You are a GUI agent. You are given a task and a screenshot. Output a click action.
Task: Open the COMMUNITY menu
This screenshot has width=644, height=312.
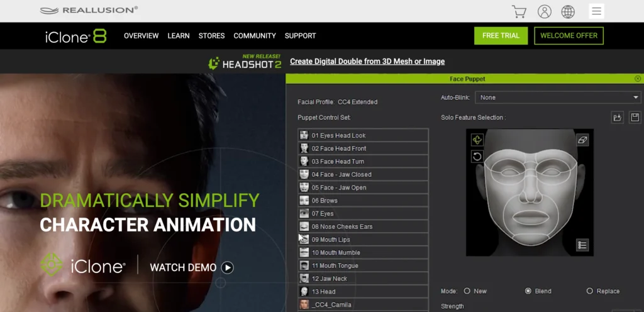click(255, 36)
